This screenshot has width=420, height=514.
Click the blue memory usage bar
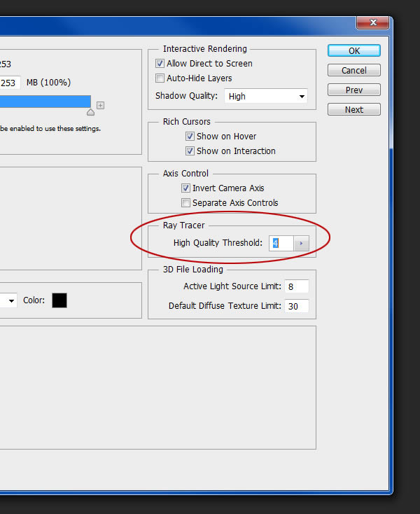[45, 102]
